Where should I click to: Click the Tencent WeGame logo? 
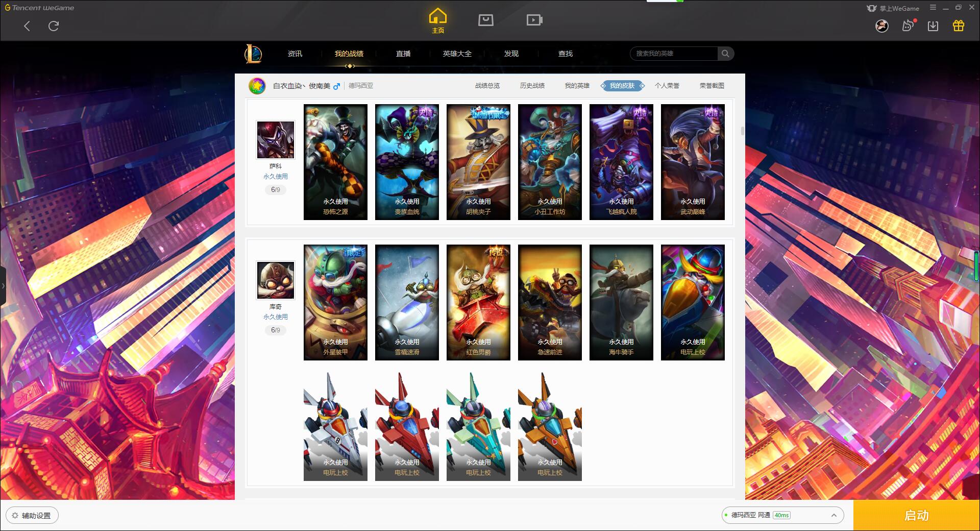coord(39,8)
